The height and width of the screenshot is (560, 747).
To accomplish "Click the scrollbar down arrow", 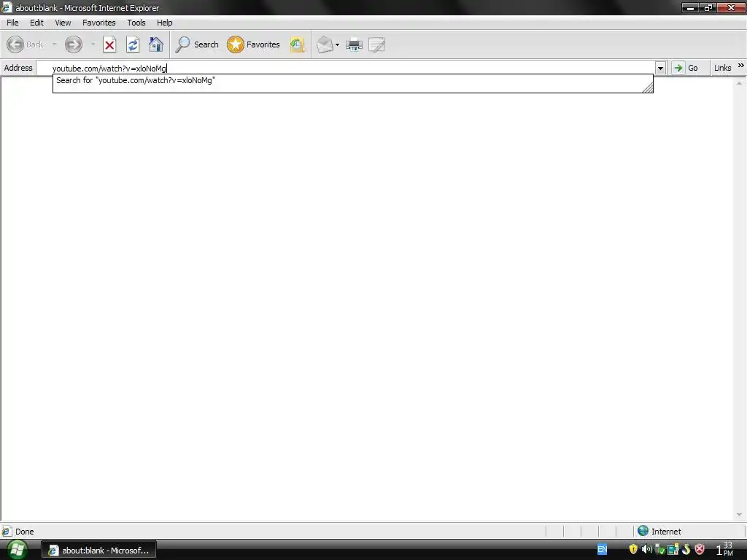I will click(740, 515).
